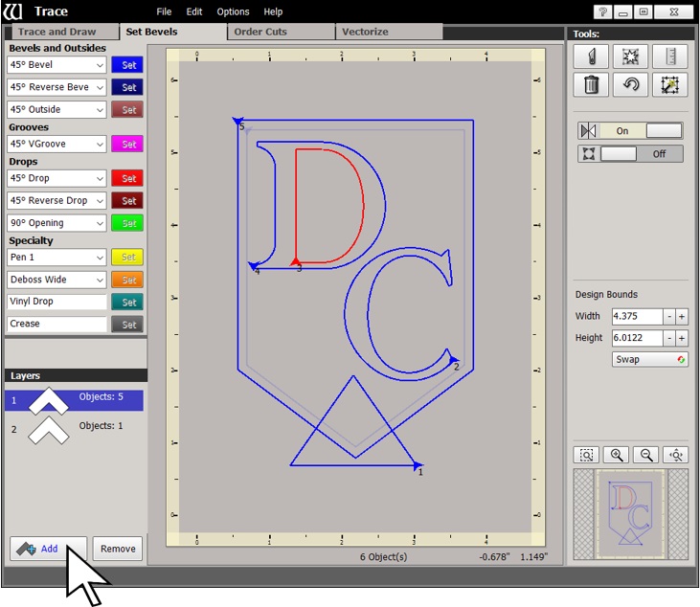The image size is (700, 607).
Task: Click gray Set button for Crease
Action: [x=127, y=325]
